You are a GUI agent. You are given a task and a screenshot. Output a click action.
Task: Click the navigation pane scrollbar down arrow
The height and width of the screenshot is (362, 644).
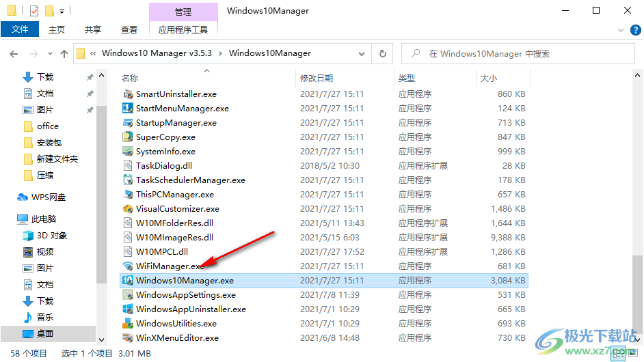click(101, 340)
